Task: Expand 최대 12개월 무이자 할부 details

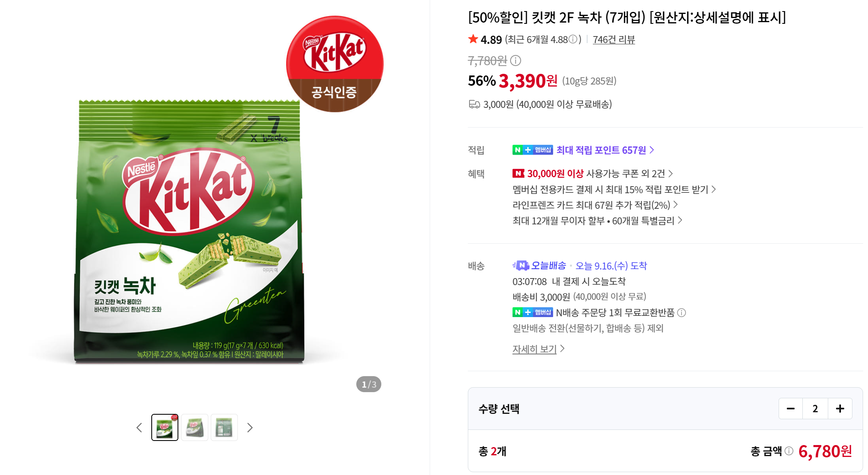Action: 597,221
